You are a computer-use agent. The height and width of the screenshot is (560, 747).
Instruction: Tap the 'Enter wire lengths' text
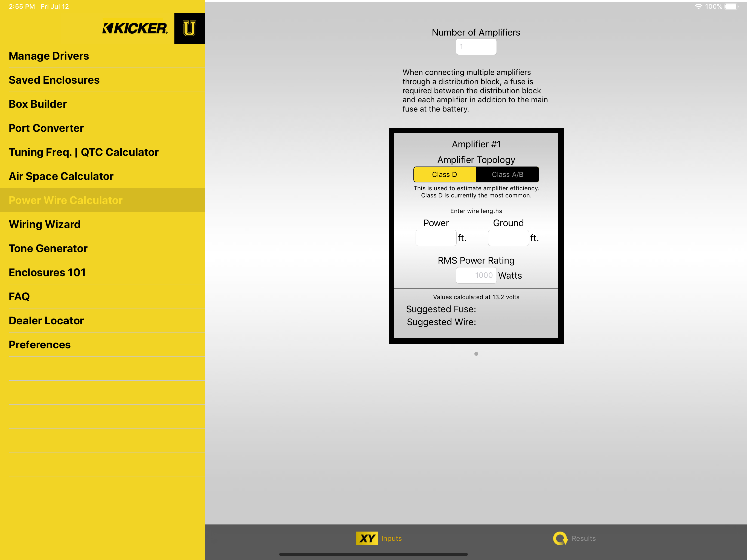[x=476, y=211]
